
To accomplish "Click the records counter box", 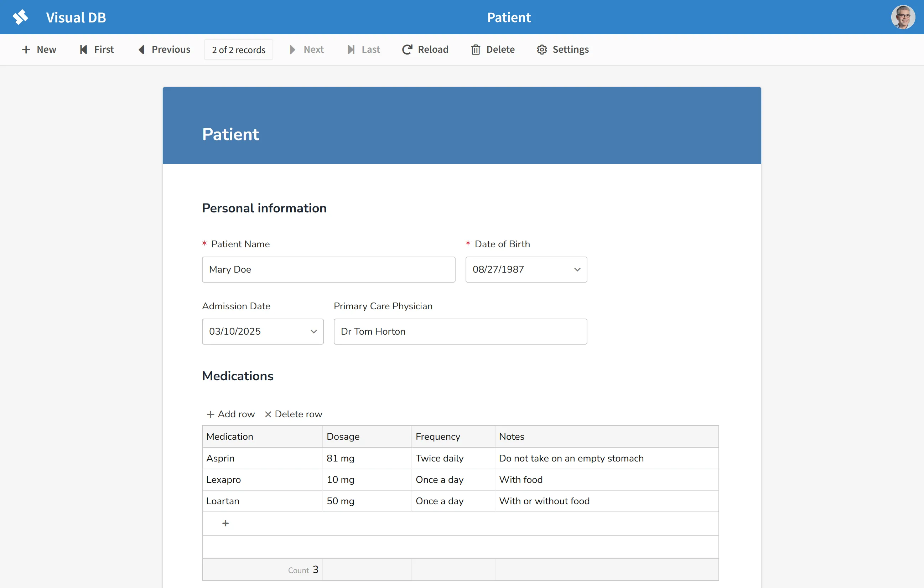I will [238, 50].
